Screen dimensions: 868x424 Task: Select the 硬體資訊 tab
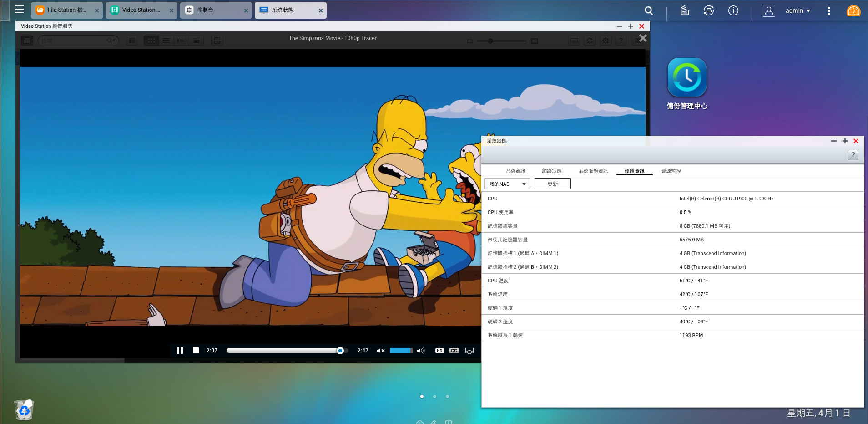coord(635,171)
